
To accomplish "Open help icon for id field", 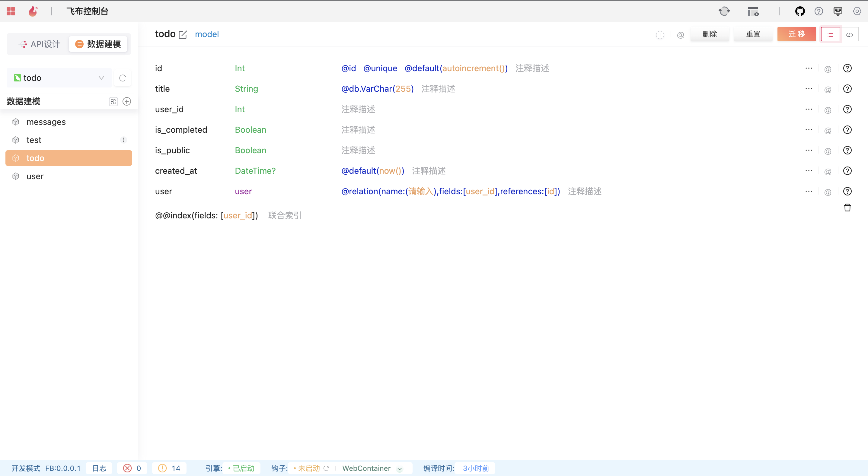I will tap(847, 68).
